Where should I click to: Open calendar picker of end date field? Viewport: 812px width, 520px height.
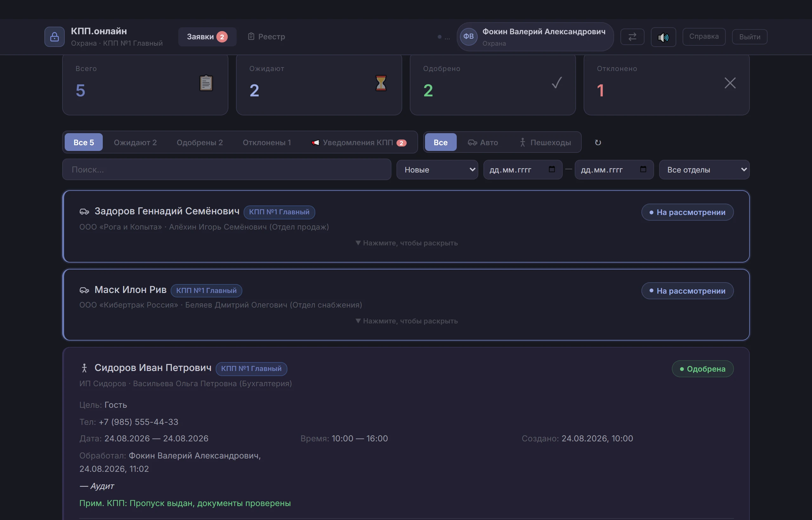pyautogui.click(x=643, y=169)
